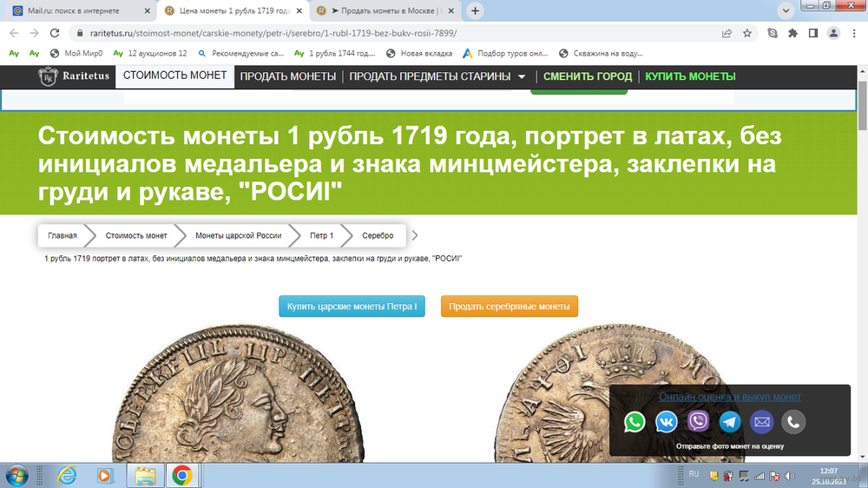Open СТОИМОСТЬ МОНЕТ menu item
Screen dimensions: 868x488
[x=175, y=76]
